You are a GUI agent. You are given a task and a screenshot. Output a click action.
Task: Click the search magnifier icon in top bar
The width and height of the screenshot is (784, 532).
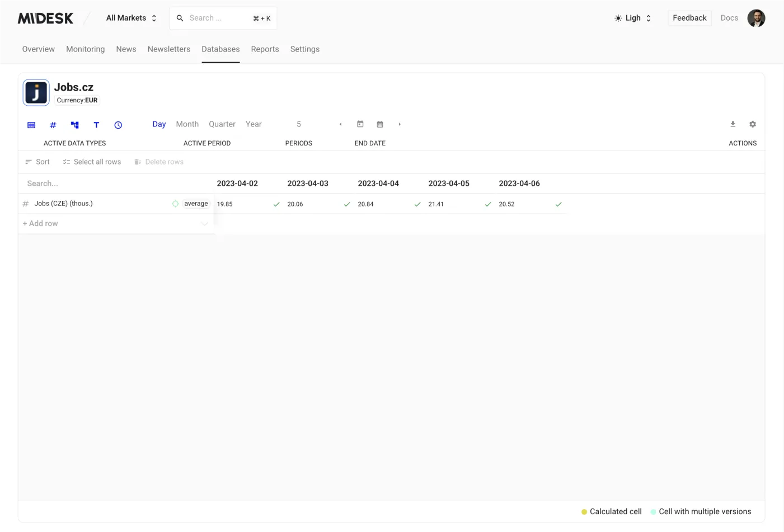click(x=180, y=18)
